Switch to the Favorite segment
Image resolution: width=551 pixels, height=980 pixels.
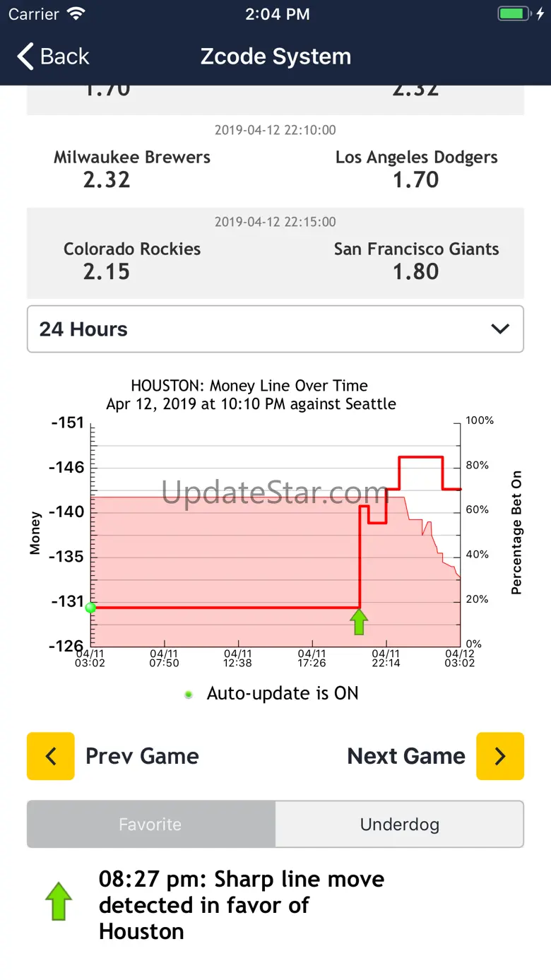point(150,824)
